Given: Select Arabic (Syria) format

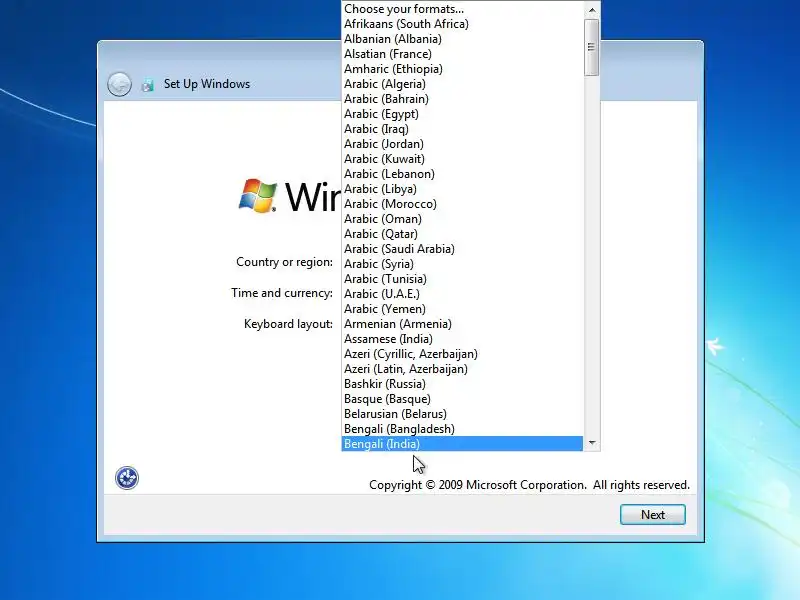Looking at the screenshot, I should tap(462, 264).
